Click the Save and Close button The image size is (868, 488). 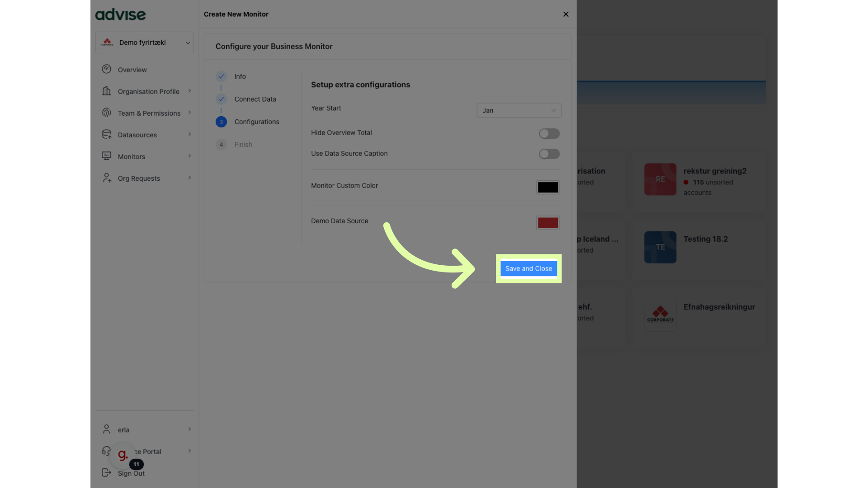[528, 268]
